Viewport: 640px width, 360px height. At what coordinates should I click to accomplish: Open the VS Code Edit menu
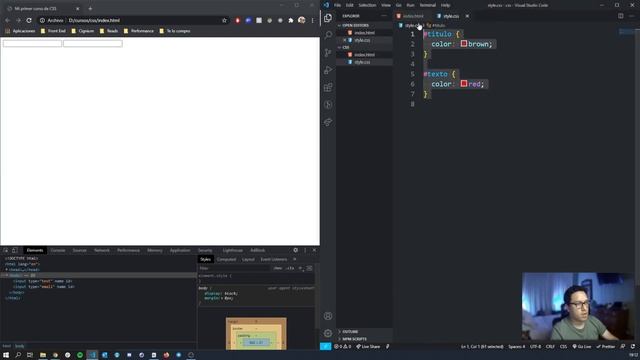[349, 5]
